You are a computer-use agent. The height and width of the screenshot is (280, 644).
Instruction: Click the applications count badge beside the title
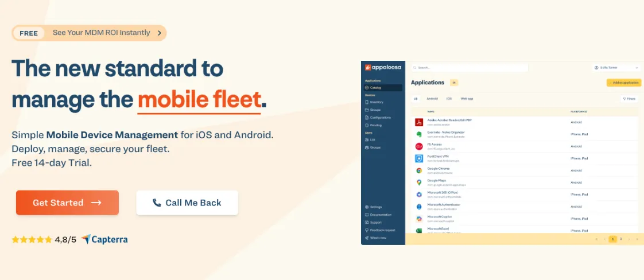(x=454, y=83)
